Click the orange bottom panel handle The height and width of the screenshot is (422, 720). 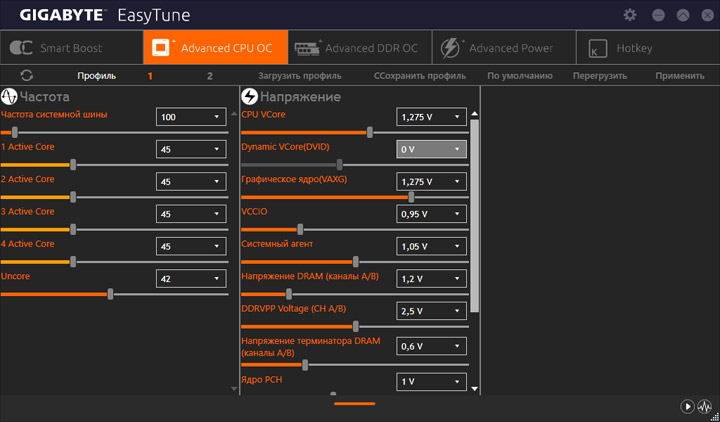(354, 404)
